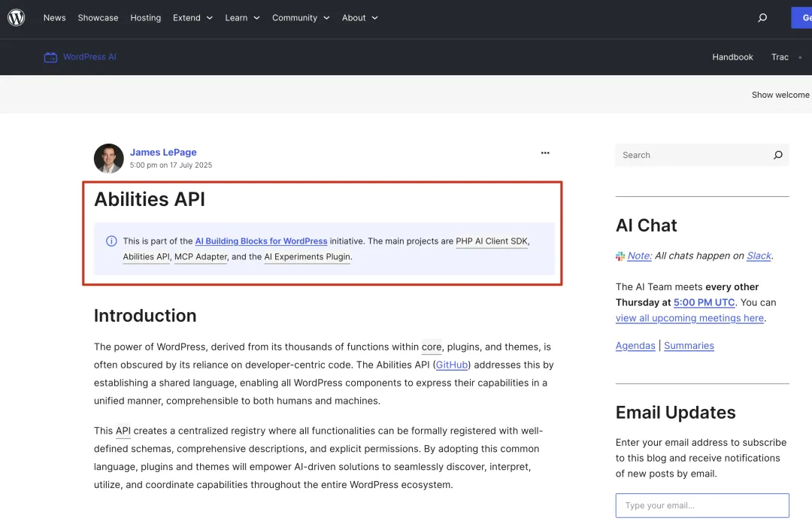Open the site search magnifier icon
The height and width of the screenshot is (521, 812).
pyautogui.click(x=762, y=18)
